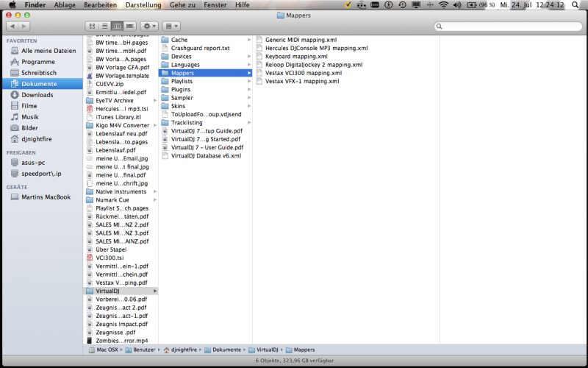This screenshot has width=588, height=368.
Task: Click the back navigation arrow
Action: pyautogui.click(x=12, y=26)
